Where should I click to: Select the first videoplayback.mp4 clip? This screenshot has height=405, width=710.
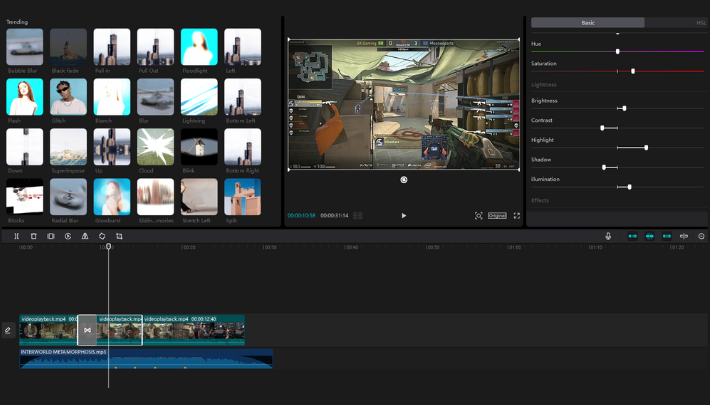(x=48, y=330)
